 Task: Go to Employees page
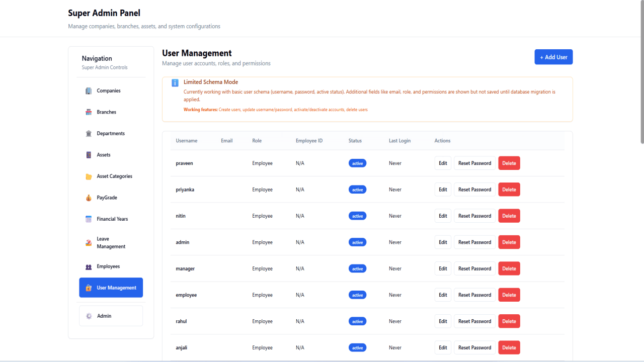click(x=111, y=266)
